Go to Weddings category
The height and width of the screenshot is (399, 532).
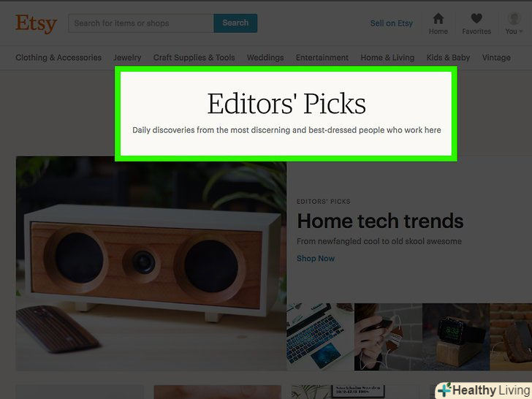tap(265, 58)
